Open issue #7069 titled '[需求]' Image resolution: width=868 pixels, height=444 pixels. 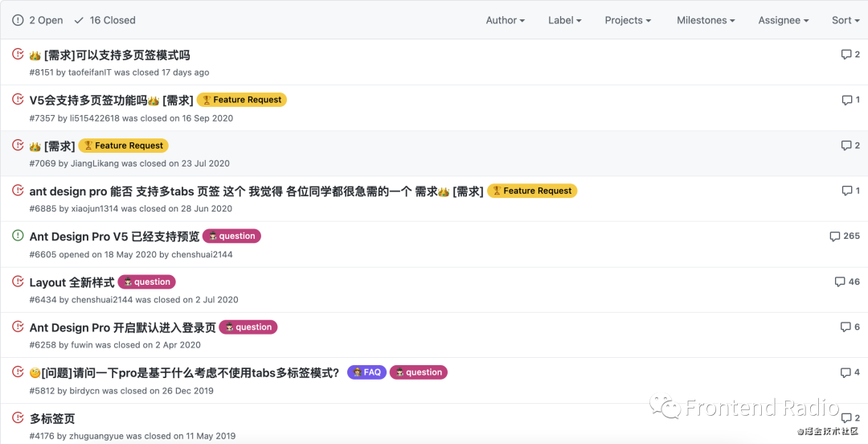[x=52, y=146]
